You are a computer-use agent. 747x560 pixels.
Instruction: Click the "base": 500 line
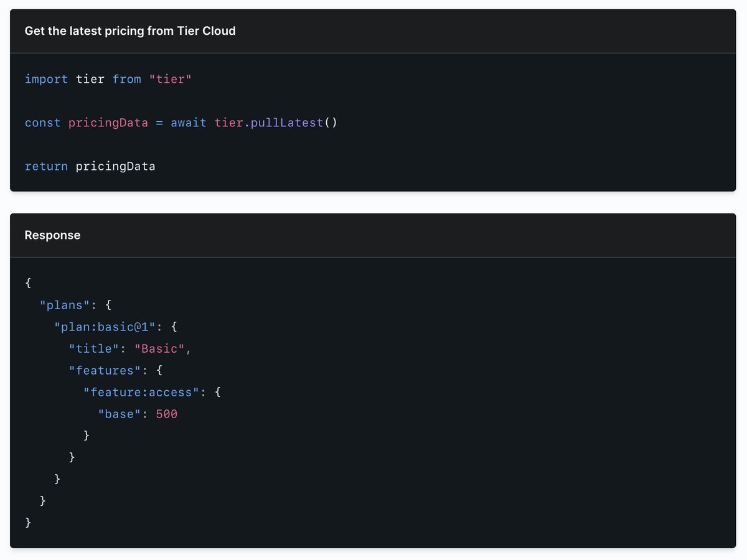point(138,414)
